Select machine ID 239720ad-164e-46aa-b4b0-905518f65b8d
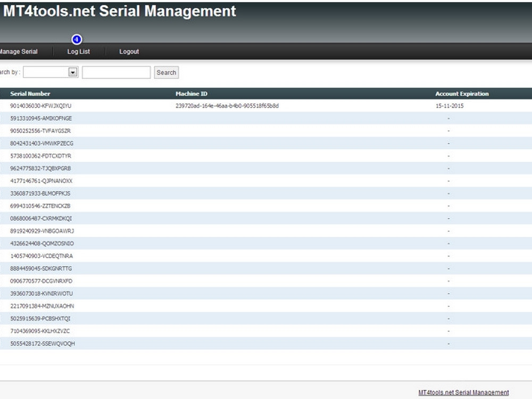532x399 pixels. pos(227,106)
